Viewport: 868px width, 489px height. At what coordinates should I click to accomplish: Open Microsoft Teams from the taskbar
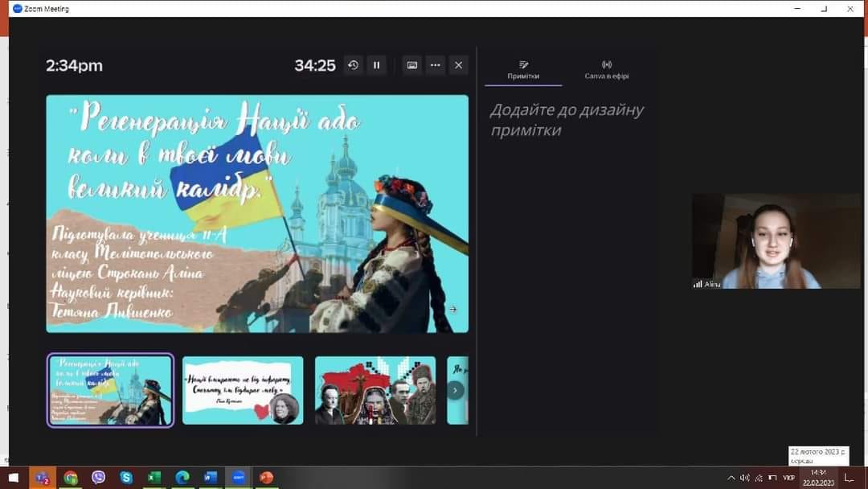tap(42, 478)
